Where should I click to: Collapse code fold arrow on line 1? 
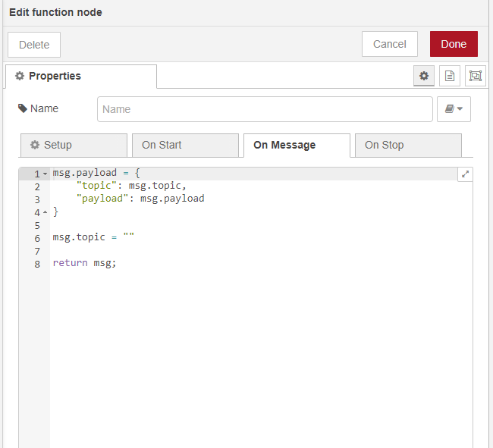[x=45, y=174]
